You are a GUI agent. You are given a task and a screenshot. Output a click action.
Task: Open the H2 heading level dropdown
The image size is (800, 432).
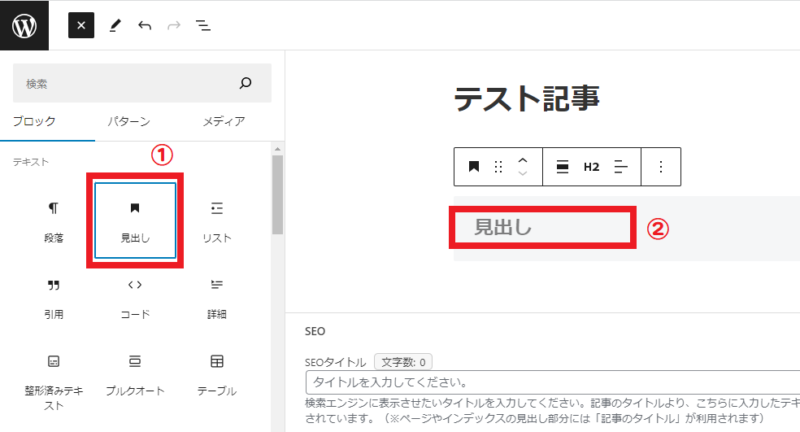click(x=591, y=167)
